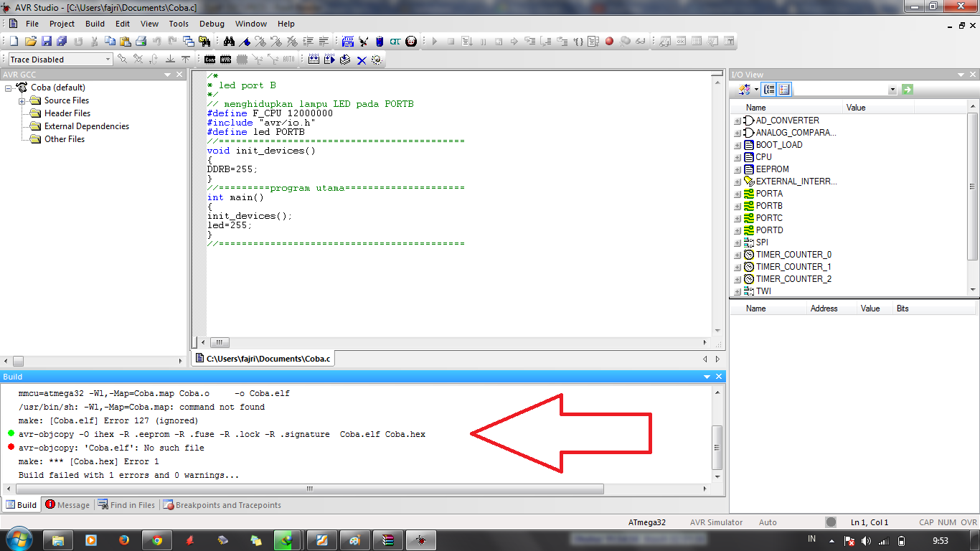The width and height of the screenshot is (980, 551).
Task: Expand the EEPROM node
Action: 738,170
